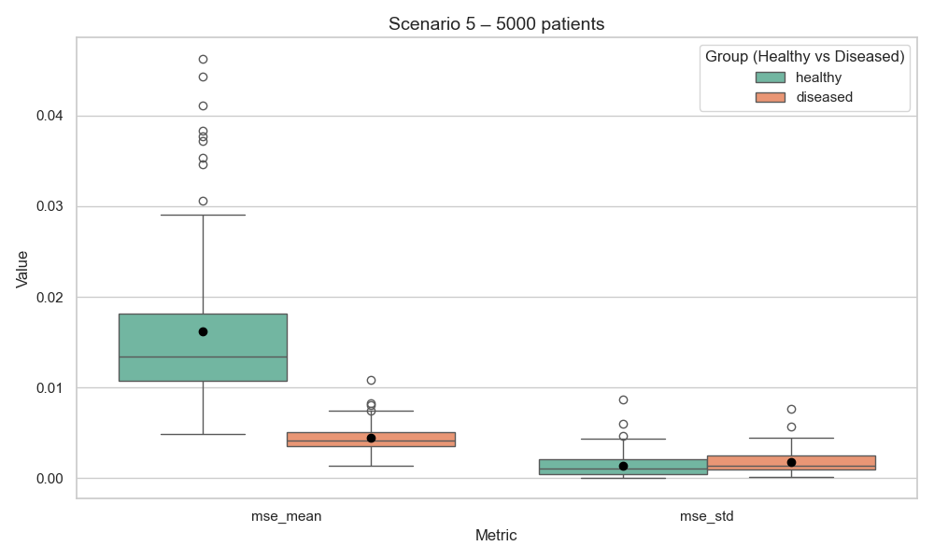Click the 'Metric' x-axis label
This screenshot has height=560, width=934.
point(496,536)
